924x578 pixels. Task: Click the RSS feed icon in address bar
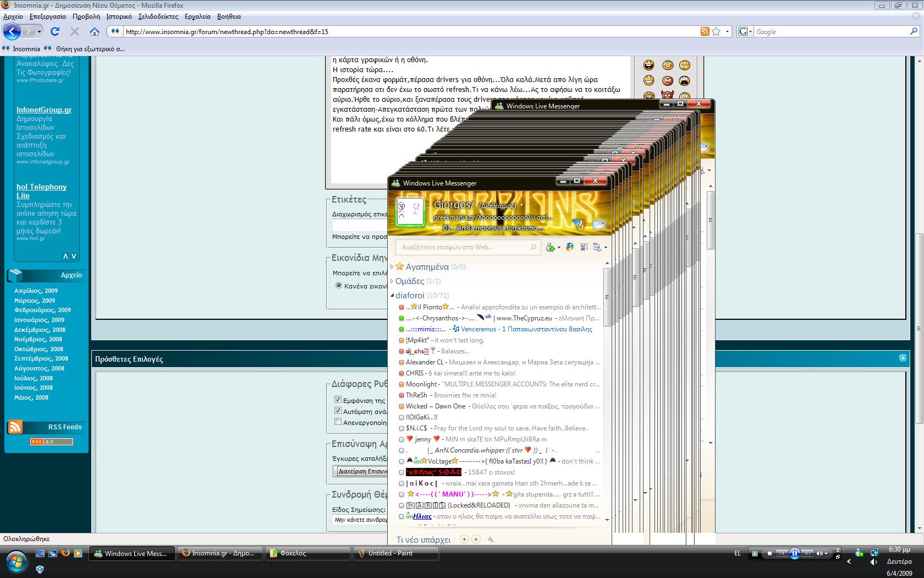pos(705,31)
